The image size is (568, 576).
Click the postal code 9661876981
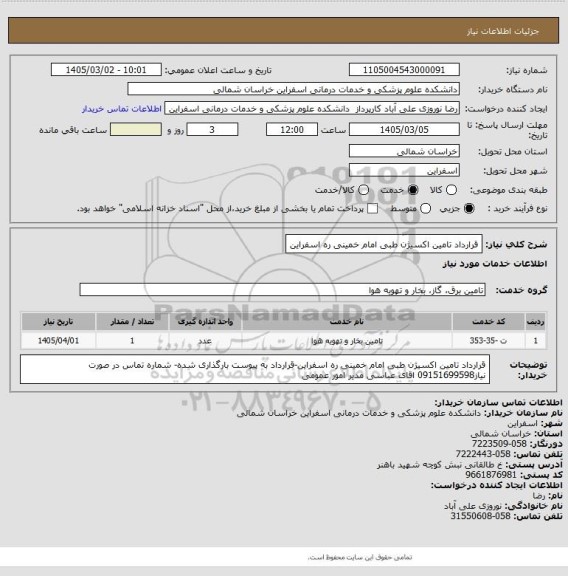[x=491, y=475]
